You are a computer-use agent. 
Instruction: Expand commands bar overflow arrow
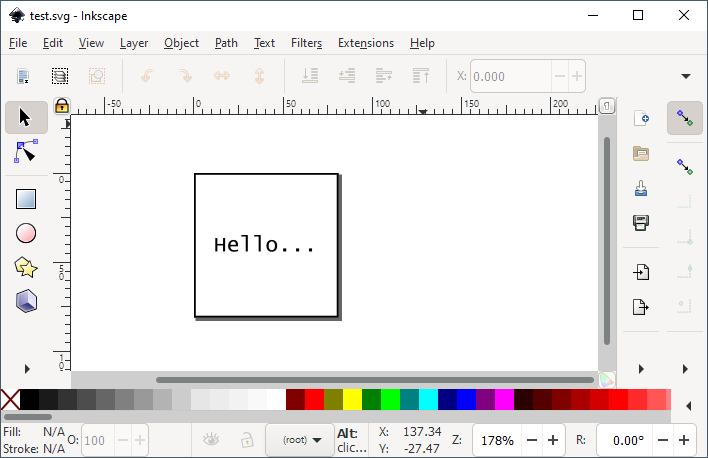(641, 369)
